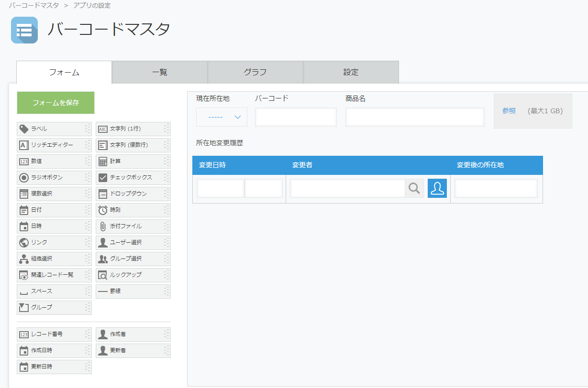Click the バーコードマスタ app icon
This screenshot has height=388, width=588.
click(24, 30)
